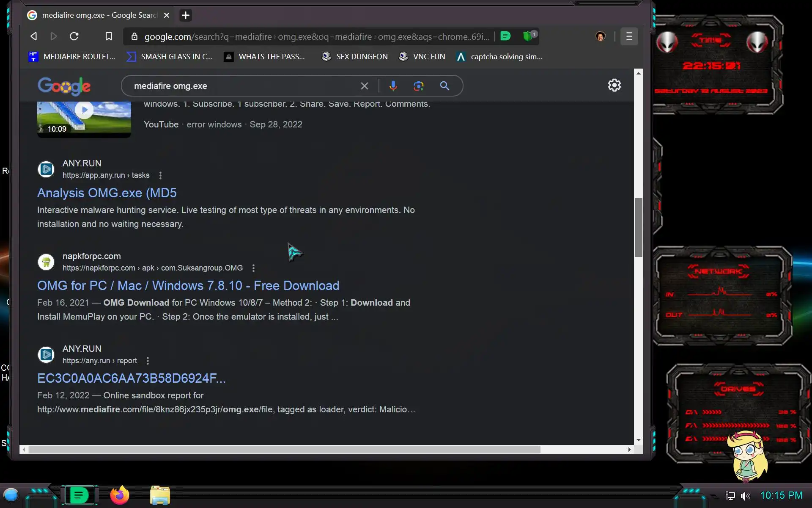Click the magnifier search button
The height and width of the screenshot is (508, 812).
pyautogui.click(x=444, y=86)
